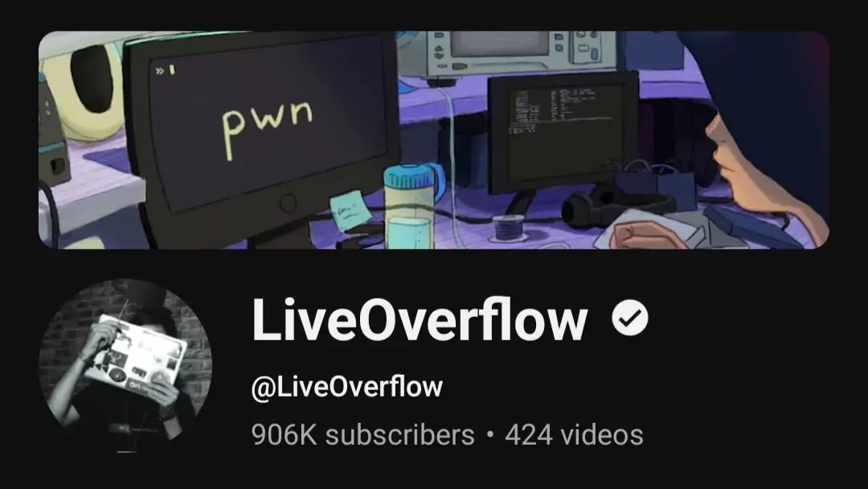This screenshot has width=868, height=489.
Task: Click the round power button on big monitor
Action: tap(289, 203)
